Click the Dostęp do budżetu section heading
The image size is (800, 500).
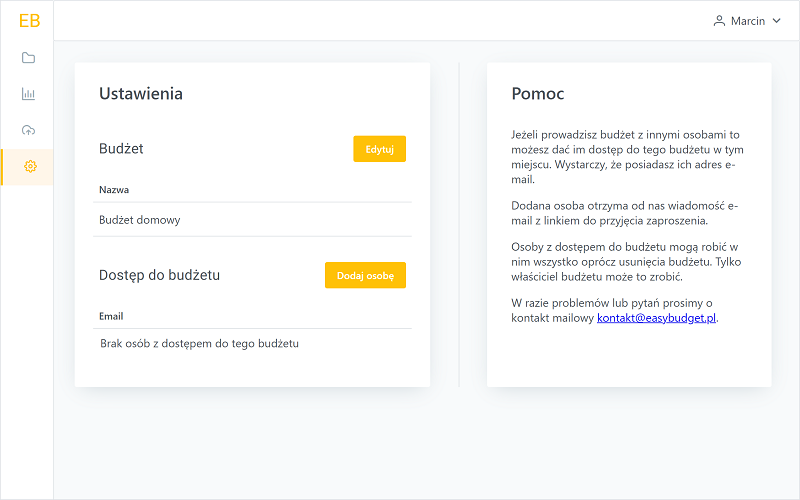[159, 275]
